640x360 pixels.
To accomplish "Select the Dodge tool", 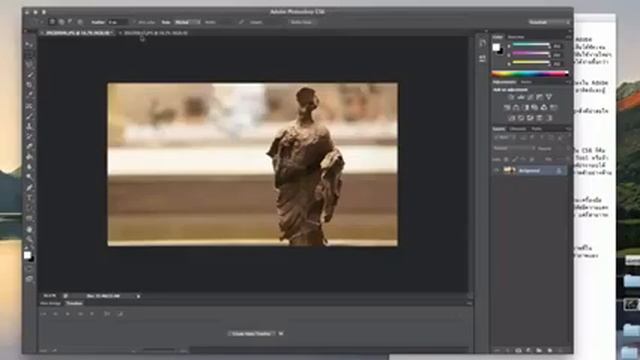I will [29, 177].
